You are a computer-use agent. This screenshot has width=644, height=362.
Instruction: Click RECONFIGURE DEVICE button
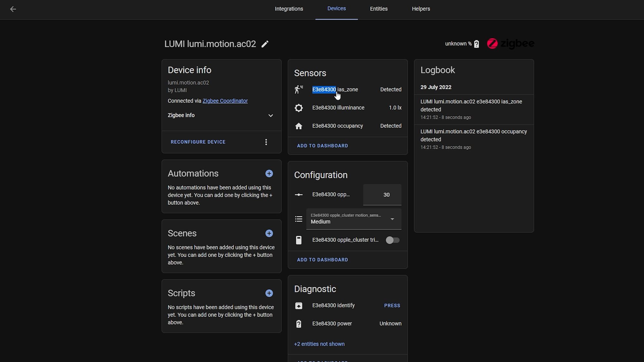point(198,142)
